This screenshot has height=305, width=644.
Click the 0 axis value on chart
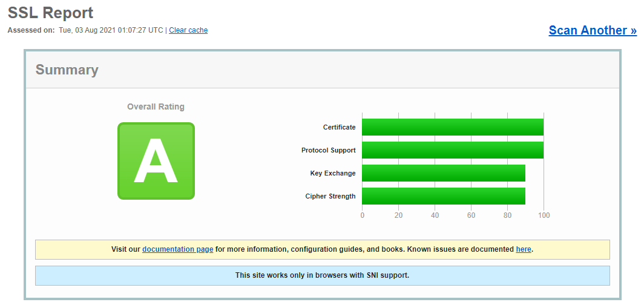(x=362, y=215)
